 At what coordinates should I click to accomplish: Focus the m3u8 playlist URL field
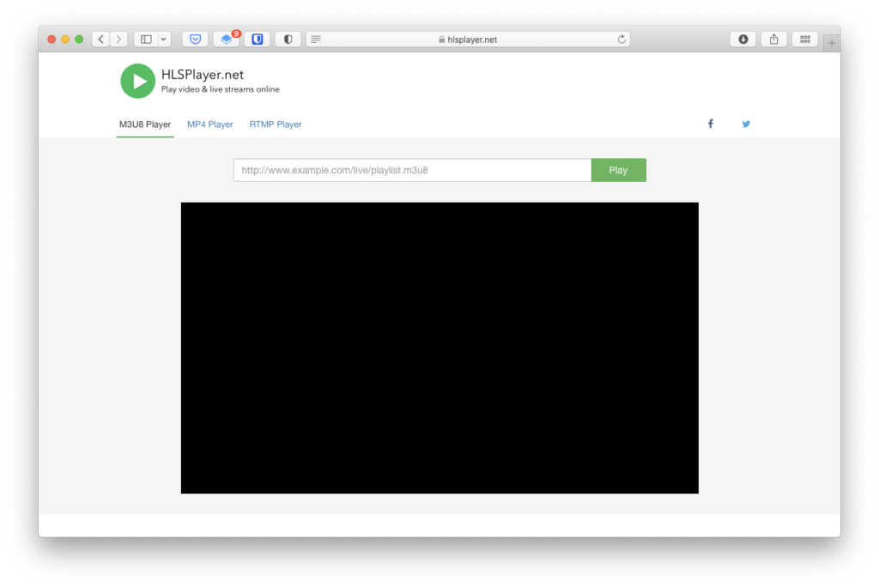point(413,170)
